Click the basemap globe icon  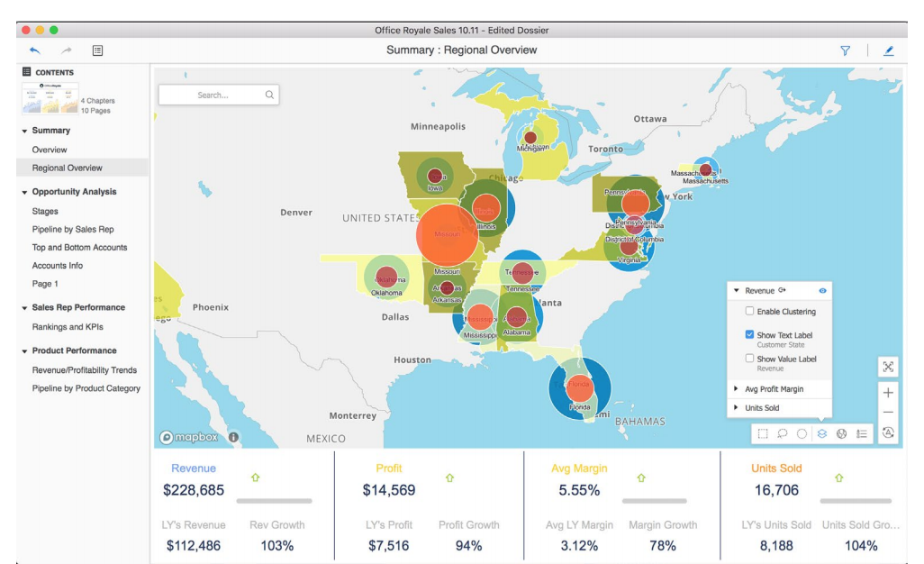click(x=840, y=433)
